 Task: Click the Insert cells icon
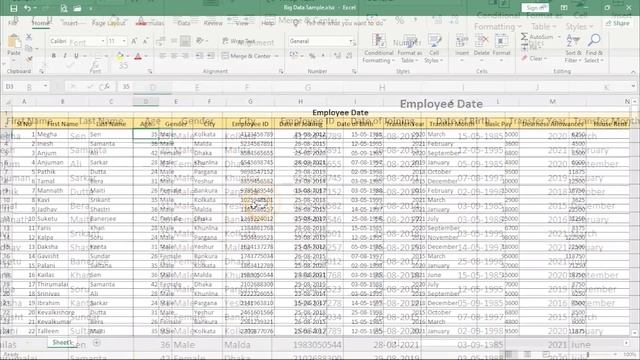pyautogui.click(x=462, y=41)
